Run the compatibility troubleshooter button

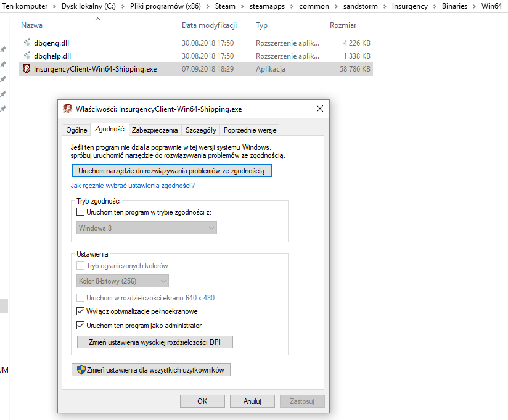[x=171, y=171]
